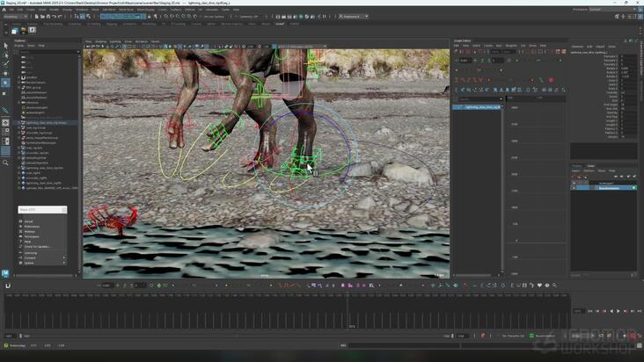This screenshot has height=362, width=644.
Task: Open the Symmetry: Off dropdown
Action: tap(251, 17)
